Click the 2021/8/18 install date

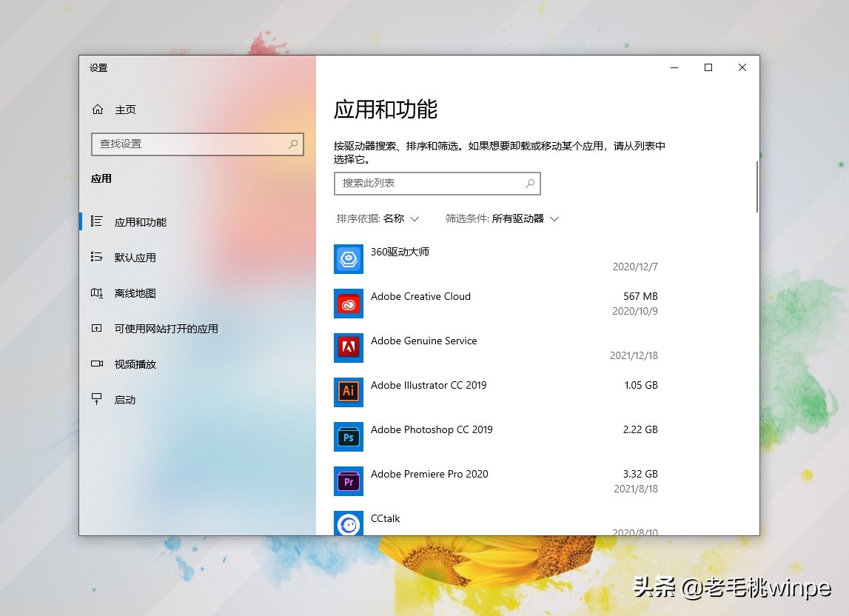[x=636, y=489]
